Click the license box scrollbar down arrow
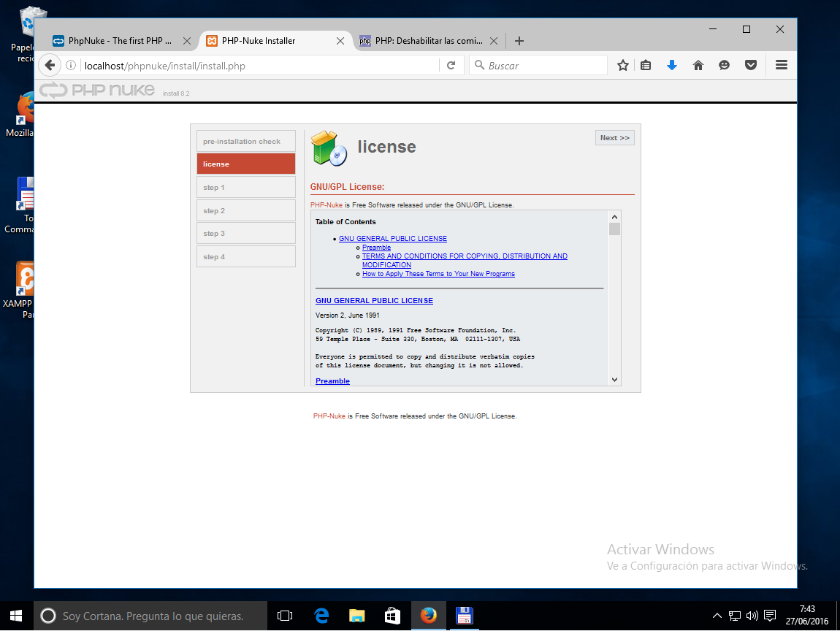This screenshot has width=840, height=631. [x=614, y=380]
